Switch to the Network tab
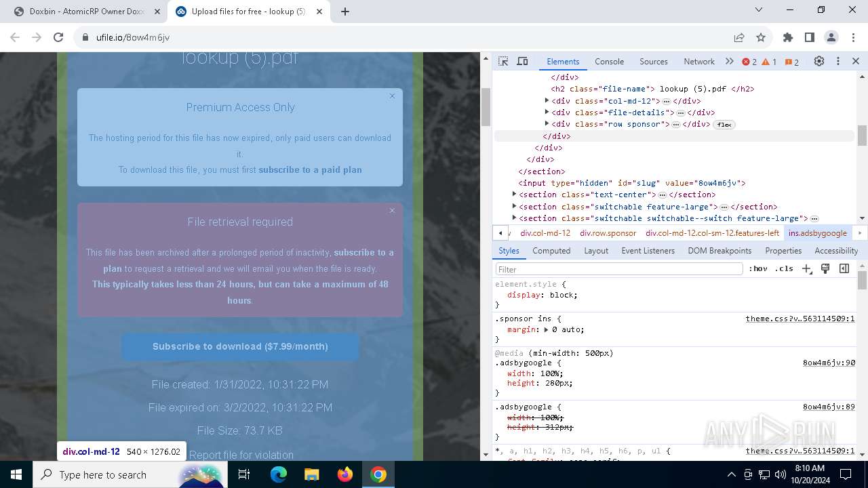 (x=698, y=61)
